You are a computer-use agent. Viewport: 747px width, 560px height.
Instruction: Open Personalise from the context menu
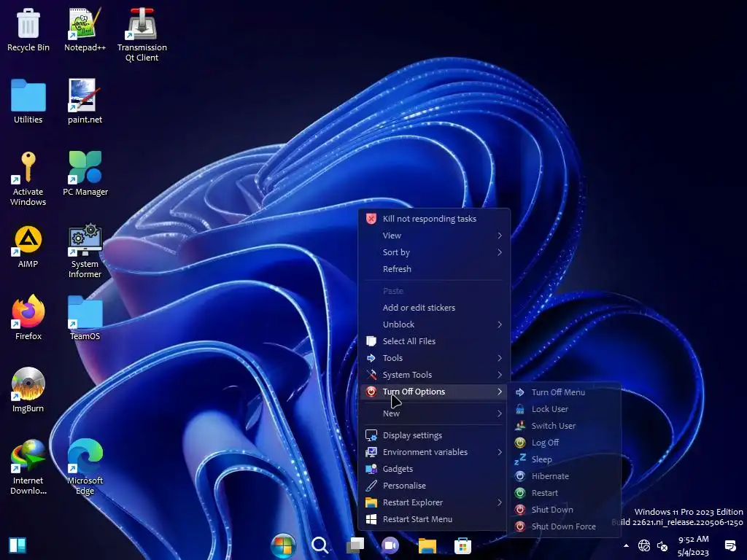[434, 485]
